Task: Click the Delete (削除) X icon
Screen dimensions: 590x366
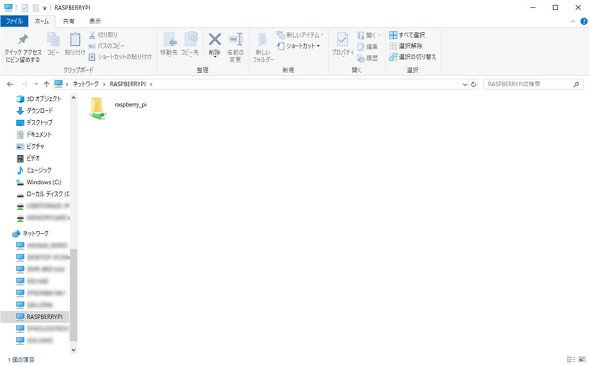Action: (x=215, y=39)
